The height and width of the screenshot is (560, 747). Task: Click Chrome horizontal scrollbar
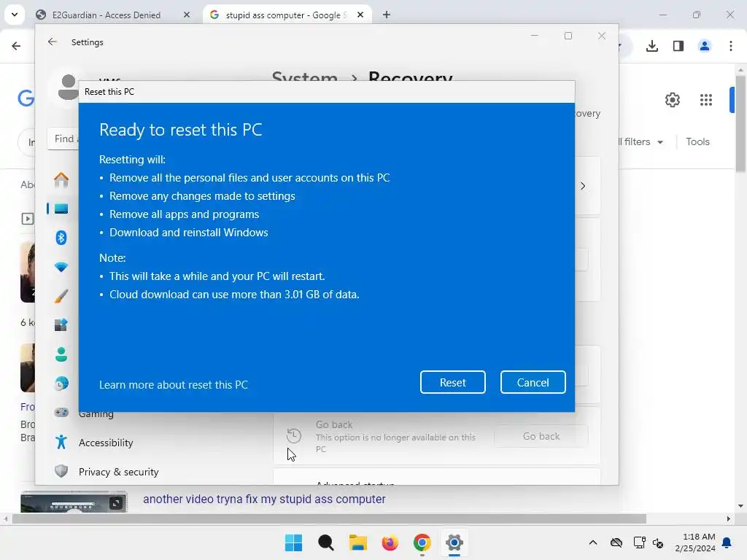tap(329, 518)
